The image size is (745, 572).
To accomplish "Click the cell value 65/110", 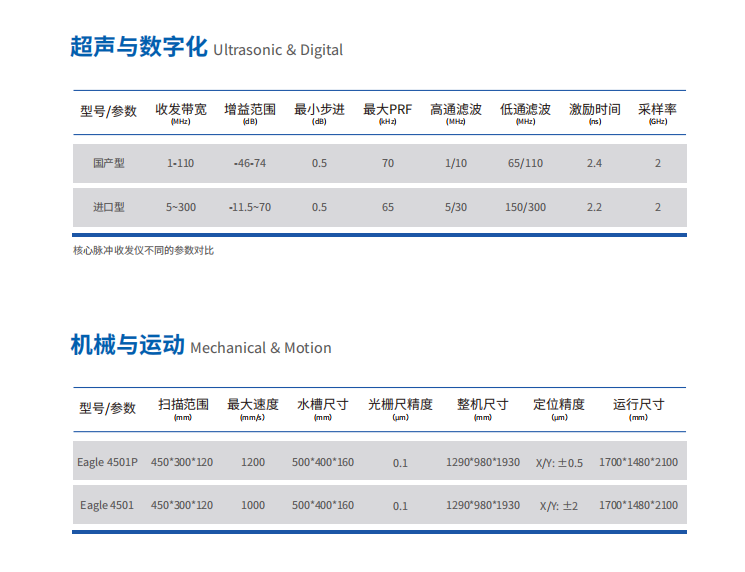I will 525,163.
